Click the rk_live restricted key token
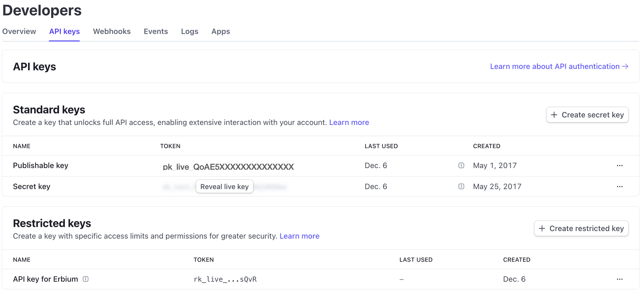 pos(225,279)
